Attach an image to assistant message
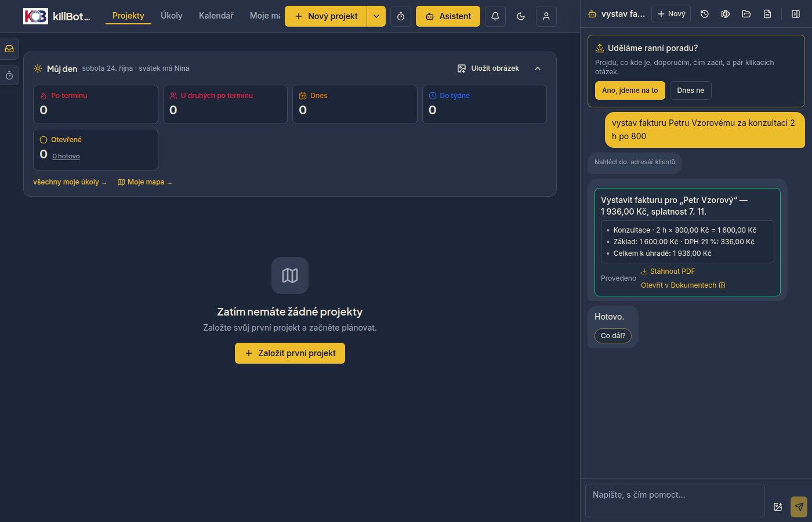812x522 pixels. coord(778,507)
